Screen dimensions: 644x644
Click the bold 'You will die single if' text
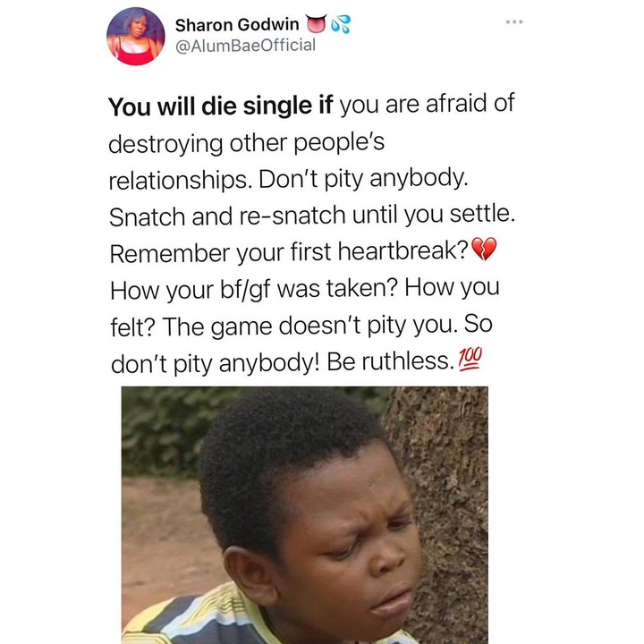(220, 106)
